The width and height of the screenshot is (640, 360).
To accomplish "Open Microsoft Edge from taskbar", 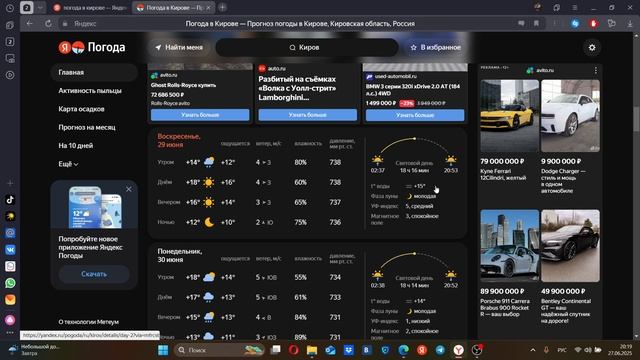I will (403, 350).
